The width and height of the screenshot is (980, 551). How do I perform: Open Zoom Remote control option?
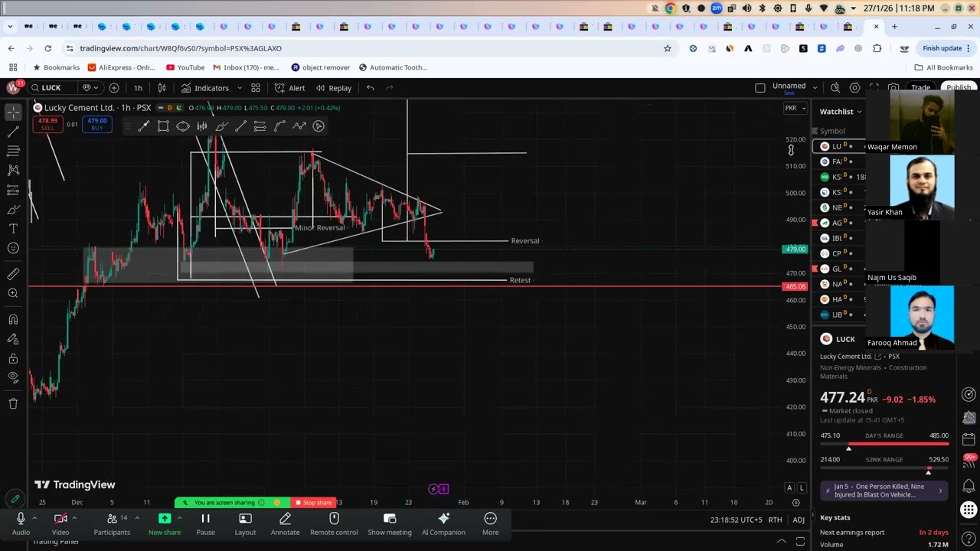(334, 524)
